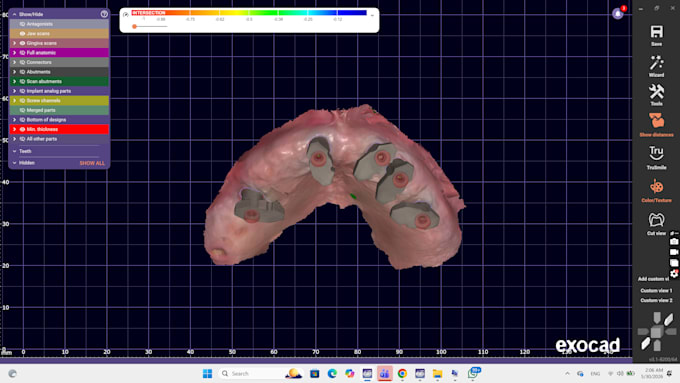Select the Implant analog parts row
Screen dimensions: 680x383
click(x=59, y=91)
